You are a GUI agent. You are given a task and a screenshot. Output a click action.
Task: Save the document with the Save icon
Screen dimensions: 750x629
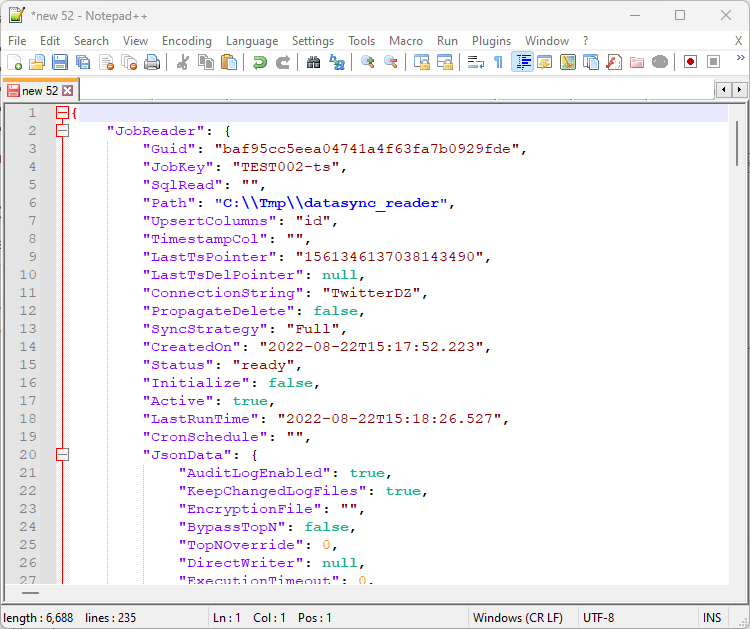(60, 62)
